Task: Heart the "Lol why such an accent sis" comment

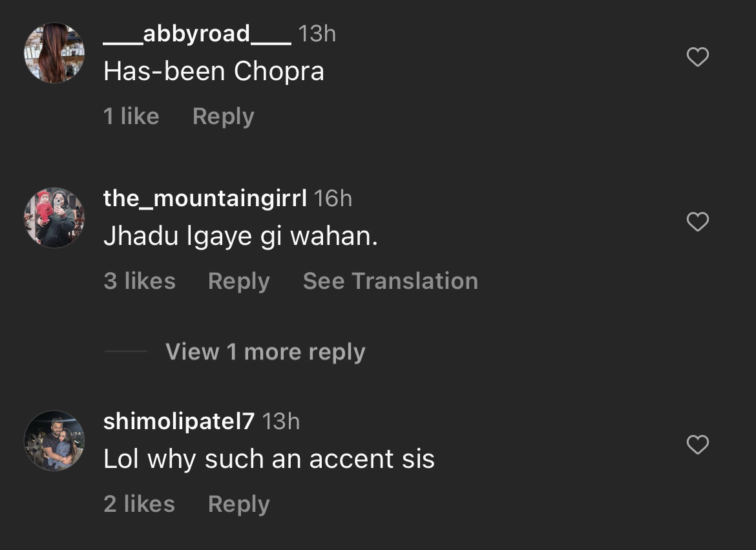Action: pyautogui.click(x=697, y=445)
